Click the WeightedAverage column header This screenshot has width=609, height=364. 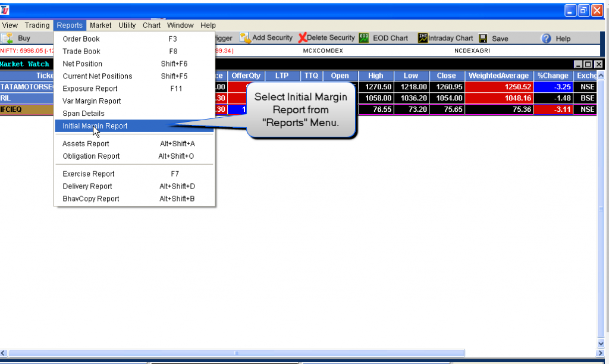[x=498, y=75]
